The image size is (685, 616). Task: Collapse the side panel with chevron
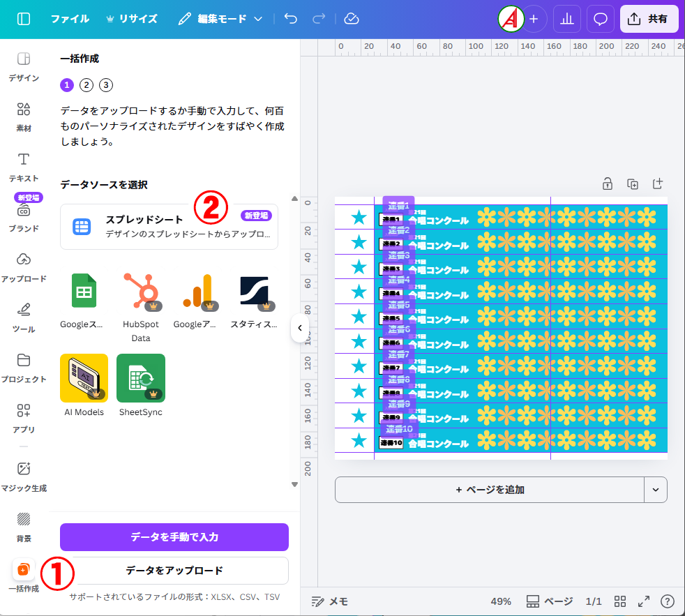click(299, 328)
